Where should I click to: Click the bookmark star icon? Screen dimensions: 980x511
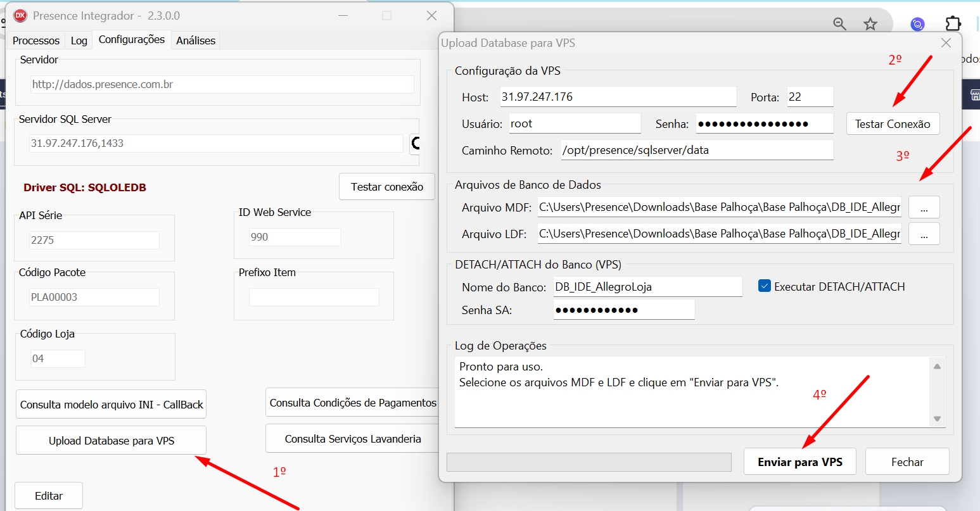click(870, 24)
